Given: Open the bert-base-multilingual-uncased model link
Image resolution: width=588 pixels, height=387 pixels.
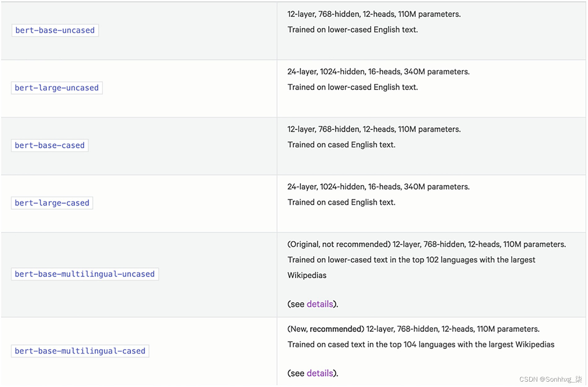Looking at the screenshot, I should tap(85, 274).
